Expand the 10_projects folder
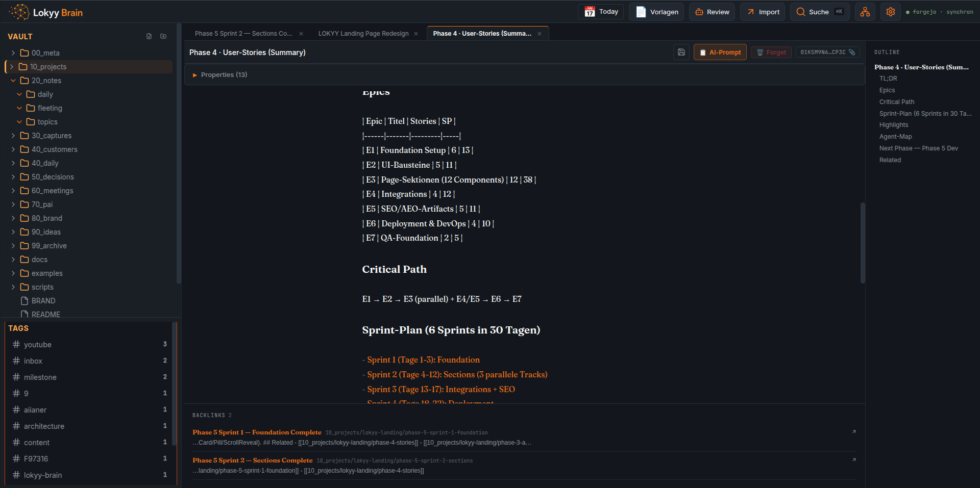This screenshot has height=488, width=980. (12, 67)
